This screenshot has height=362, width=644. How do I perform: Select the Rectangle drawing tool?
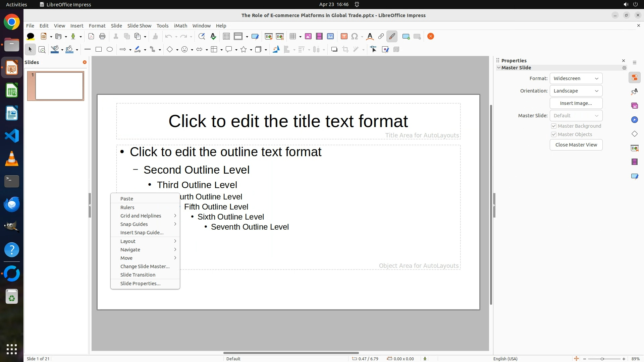tap(99, 50)
